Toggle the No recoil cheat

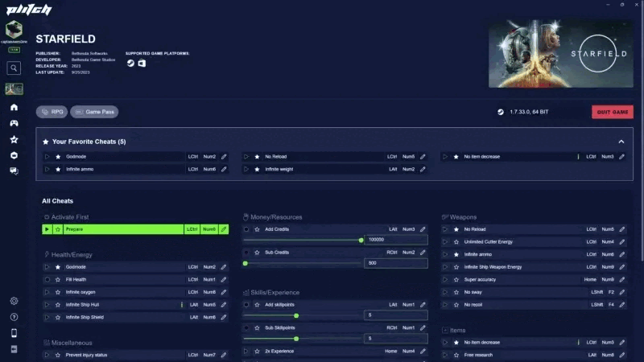tap(445, 305)
